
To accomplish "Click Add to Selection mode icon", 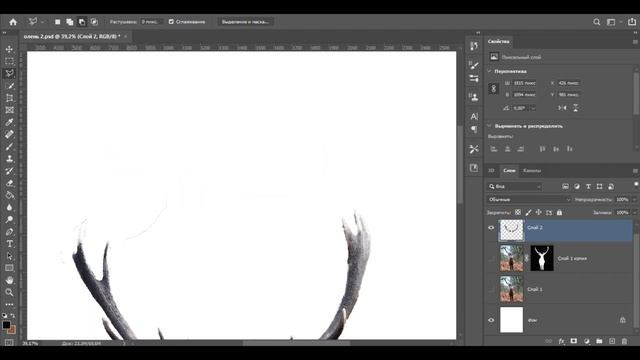I will [70, 22].
